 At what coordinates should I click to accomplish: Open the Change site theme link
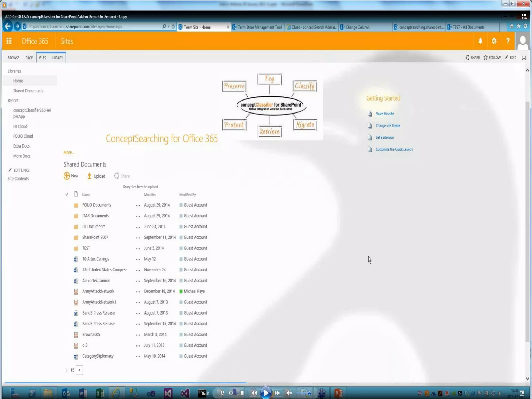click(x=388, y=126)
